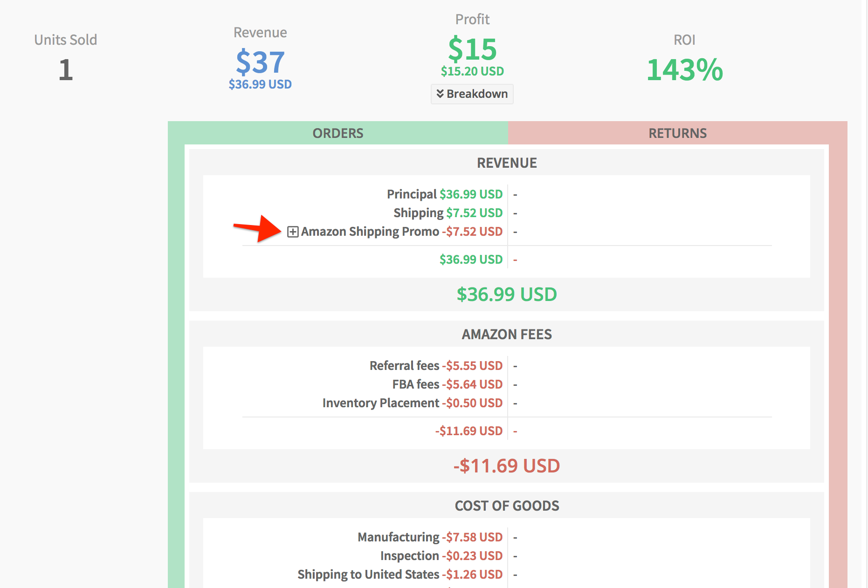Click the FBA fees -$5.64 USD row
The width and height of the screenshot is (868, 588).
(448, 384)
